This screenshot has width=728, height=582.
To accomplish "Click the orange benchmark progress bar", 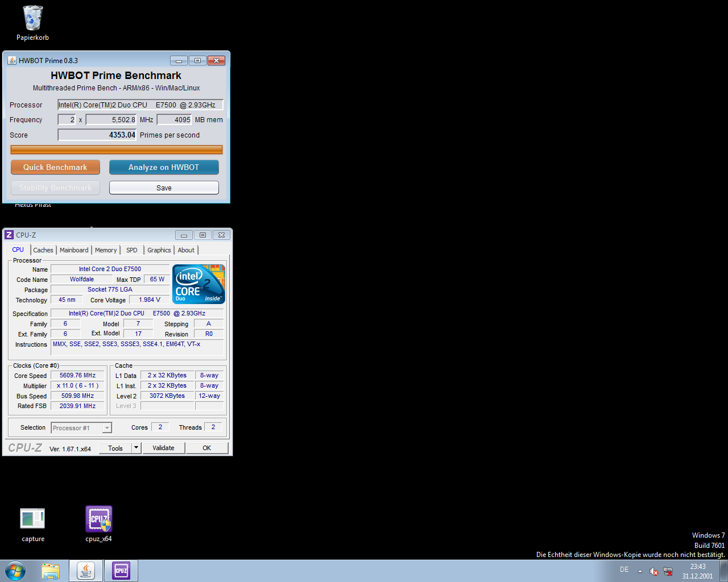I will point(117,149).
